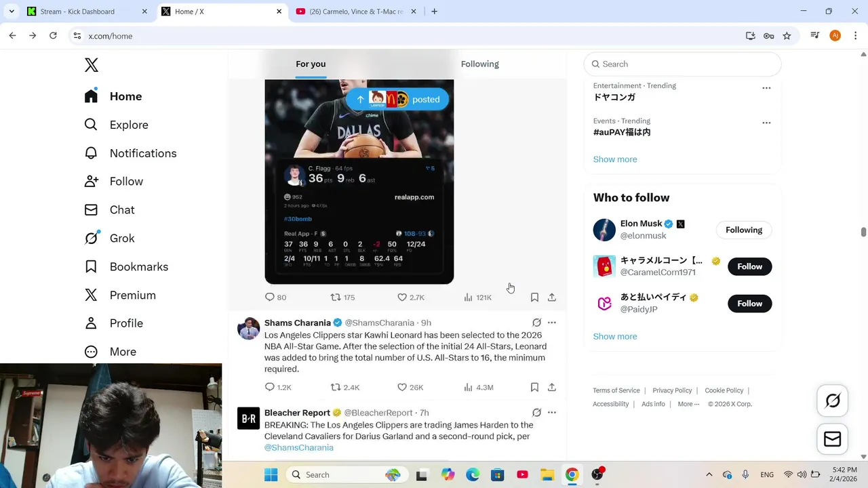Switch to the For you tab
This screenshot has height=488, width=868.
311,64
